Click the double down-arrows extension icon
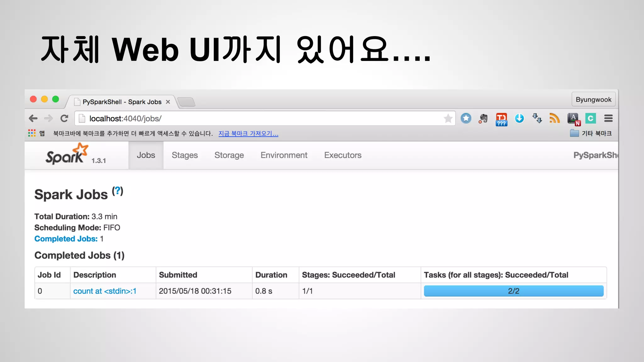644x362 pixels. click(537, 118)
